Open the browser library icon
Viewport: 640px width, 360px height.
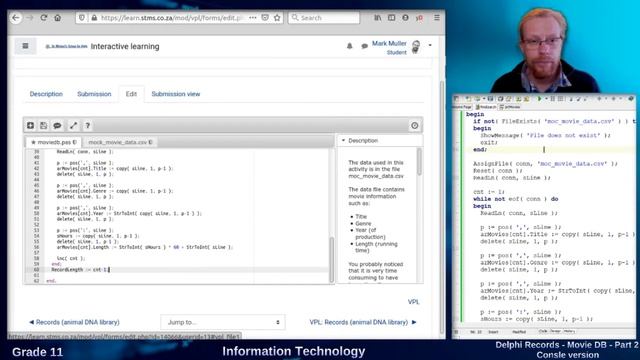point(378,18)
